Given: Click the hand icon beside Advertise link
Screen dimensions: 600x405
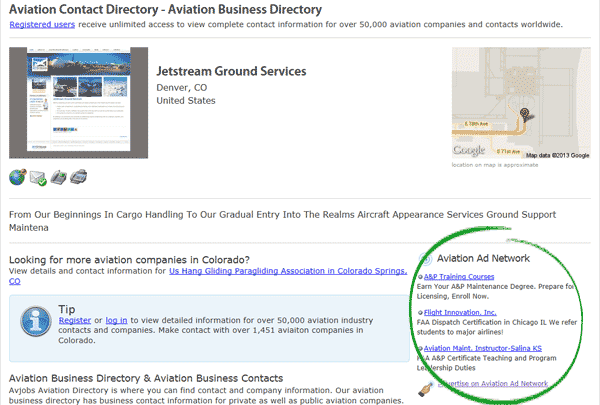Looking at the screenshot, I should 426,388.
